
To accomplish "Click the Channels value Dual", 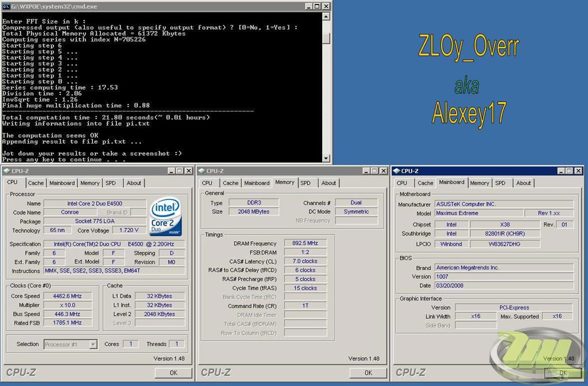I will point(356,203).
